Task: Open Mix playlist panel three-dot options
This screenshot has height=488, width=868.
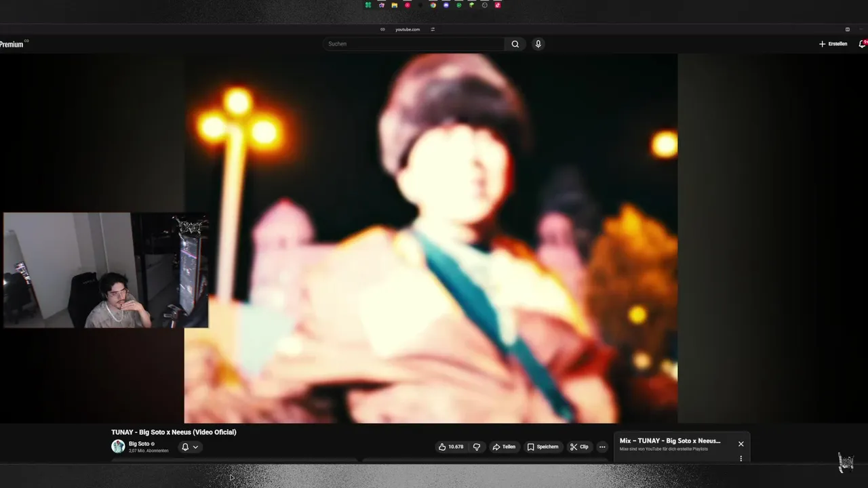Action: click(x=741, y=458)
